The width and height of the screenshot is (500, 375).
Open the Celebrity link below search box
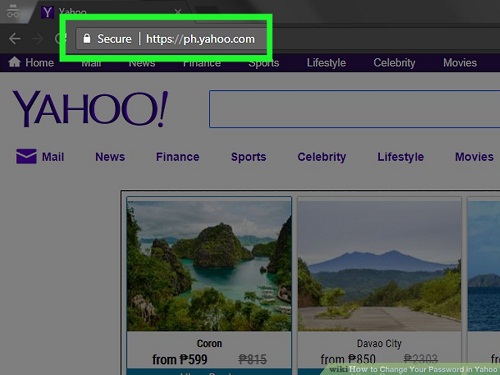(x=322, y=157)
